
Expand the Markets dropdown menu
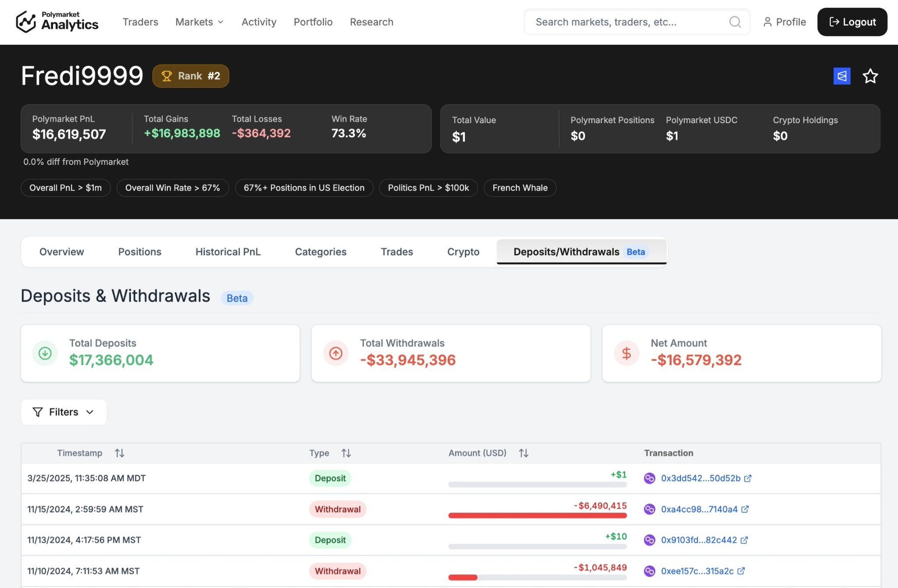[200, 22]
